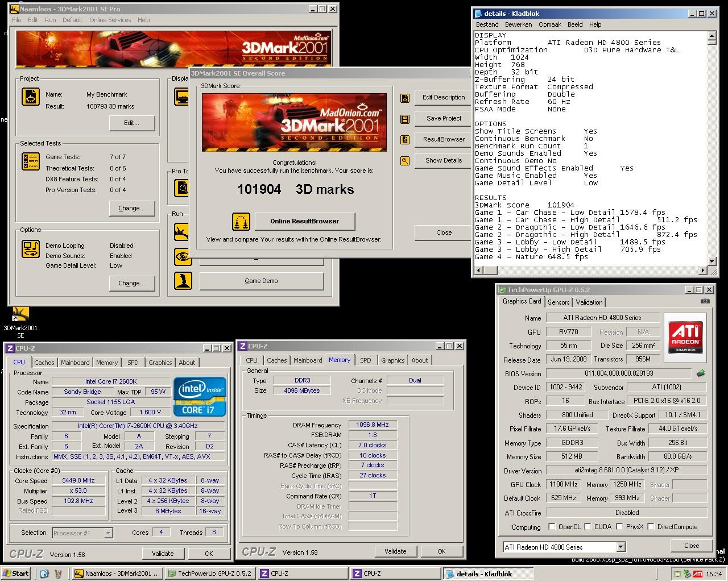Click the Kladblok vertical scrollbar down arrow
728x582 pixels.
(x=712, y=261)
